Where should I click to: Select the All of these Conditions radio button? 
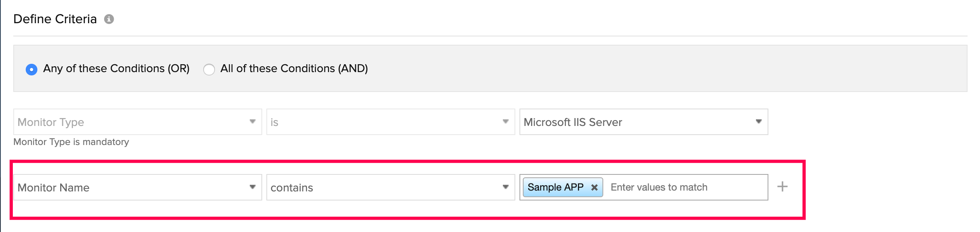click(209, 69)
